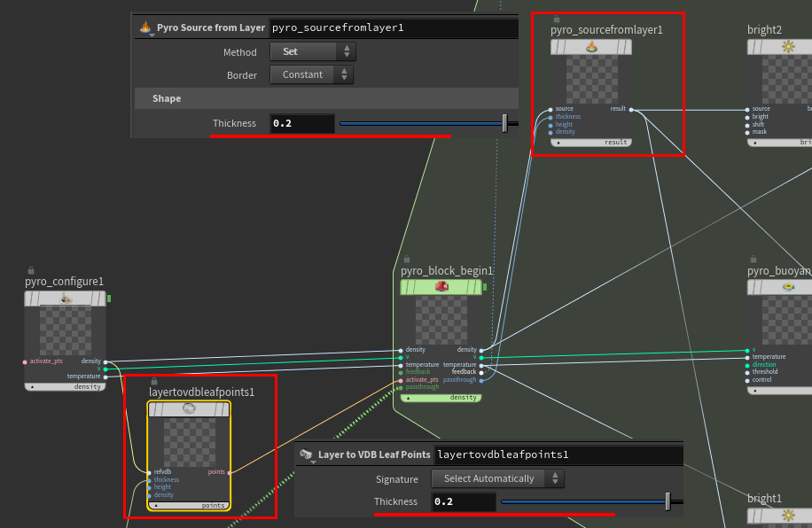Click Pyro Source Thickness slider handle

504,123
